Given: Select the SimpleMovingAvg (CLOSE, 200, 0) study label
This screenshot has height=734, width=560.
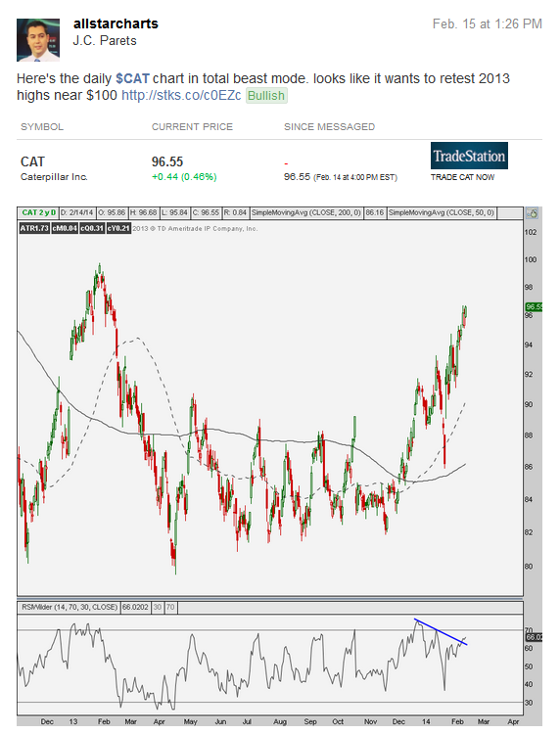Looking at the screenshot, I should (x=306, y=212).
